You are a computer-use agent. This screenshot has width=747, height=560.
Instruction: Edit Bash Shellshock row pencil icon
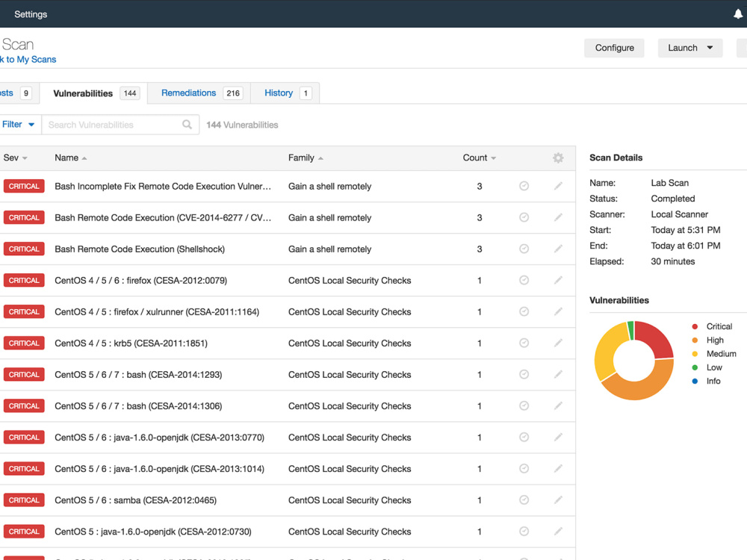click(558, 249)
